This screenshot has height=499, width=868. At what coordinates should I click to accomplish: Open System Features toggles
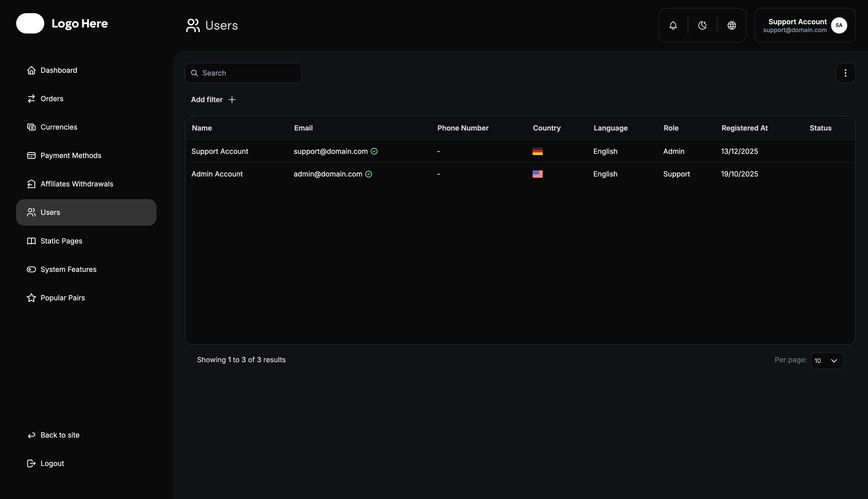[x=69, y=269]
